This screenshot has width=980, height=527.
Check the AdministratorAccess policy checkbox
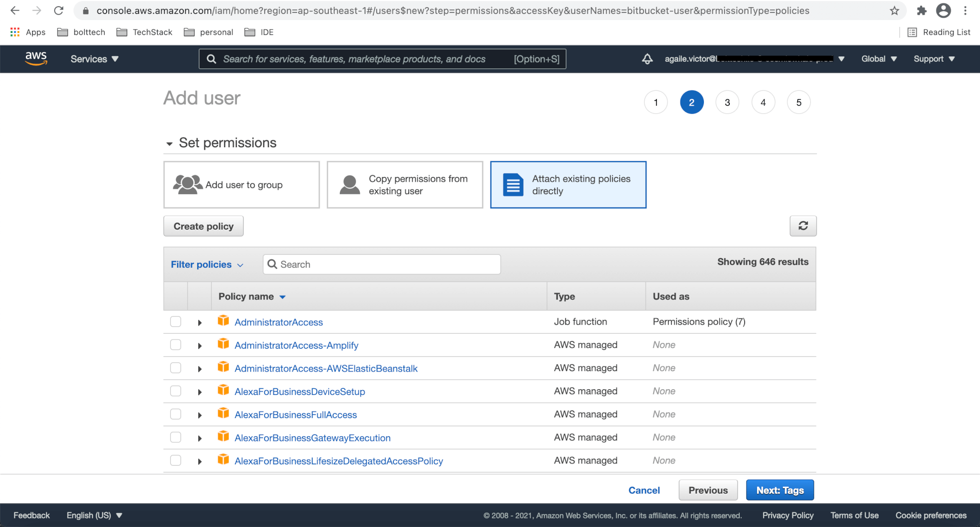coord(176,322)
